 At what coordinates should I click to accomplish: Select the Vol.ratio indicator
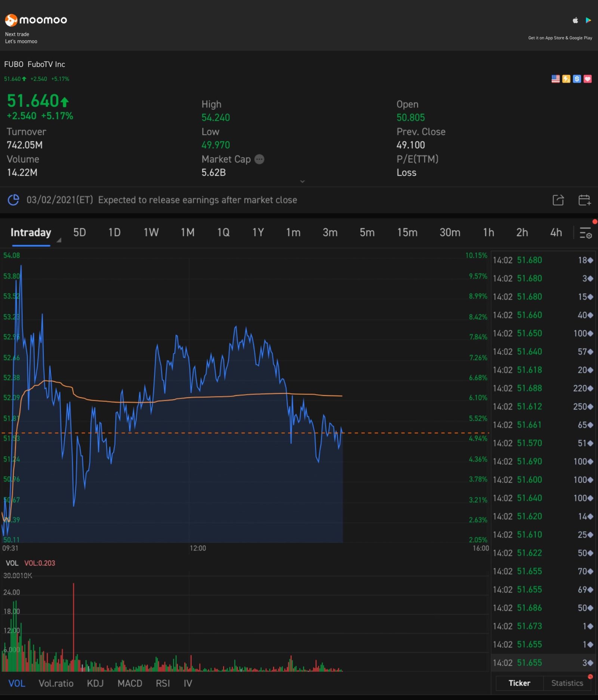tap(56, 683)
